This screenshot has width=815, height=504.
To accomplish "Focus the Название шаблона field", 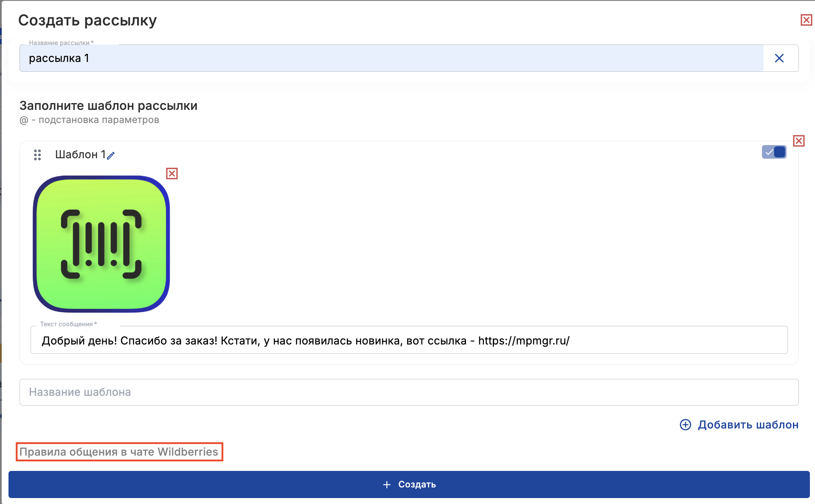I will [409, 392].
